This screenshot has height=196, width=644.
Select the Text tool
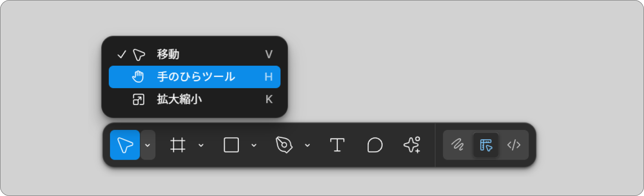pos(337,145)
